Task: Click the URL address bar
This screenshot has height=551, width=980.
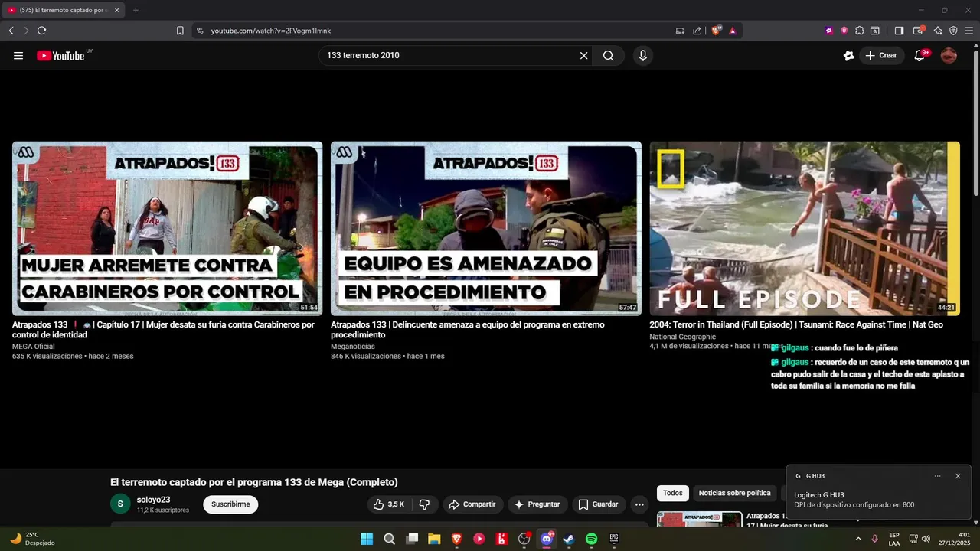Action: tap(436, 31)
